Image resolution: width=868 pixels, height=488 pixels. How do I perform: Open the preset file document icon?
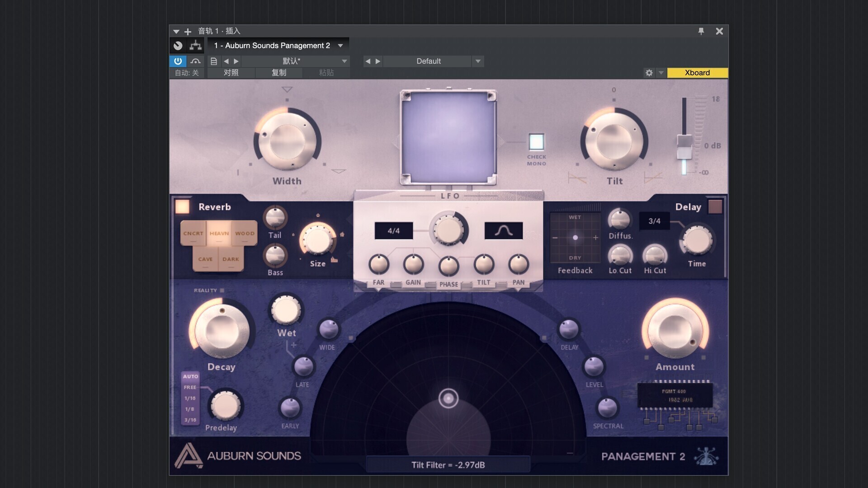(x=214, y=61)
